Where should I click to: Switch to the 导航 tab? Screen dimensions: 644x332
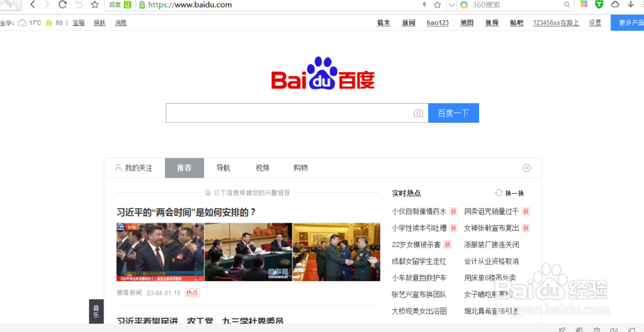click(x=223, y=168)
